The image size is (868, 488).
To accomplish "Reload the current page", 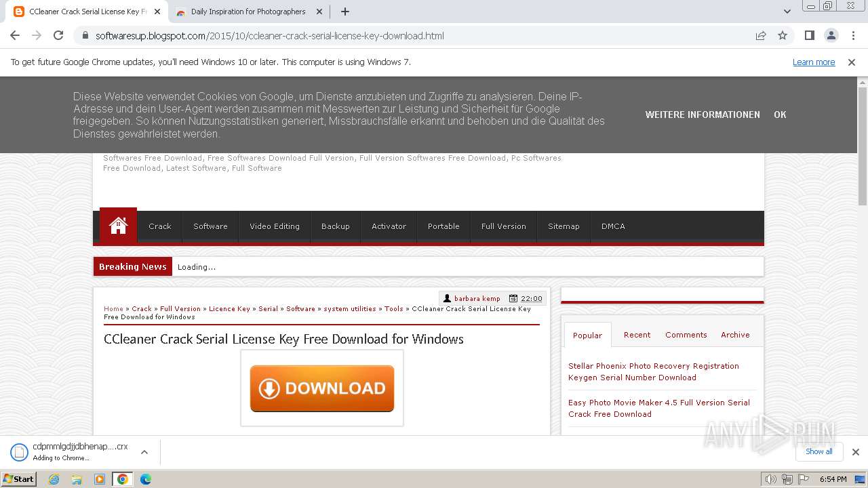I will coord(58,36).
